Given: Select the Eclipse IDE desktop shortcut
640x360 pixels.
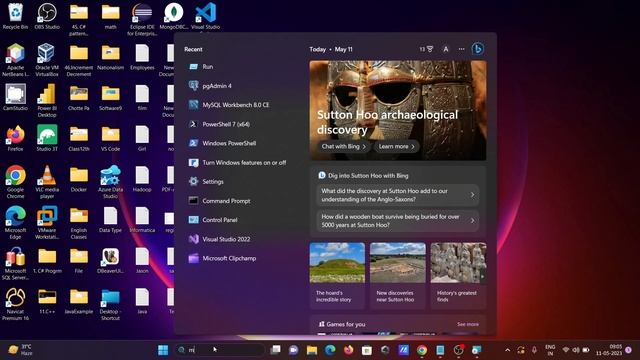Looking at the screenshot, I should coord(142,19).
